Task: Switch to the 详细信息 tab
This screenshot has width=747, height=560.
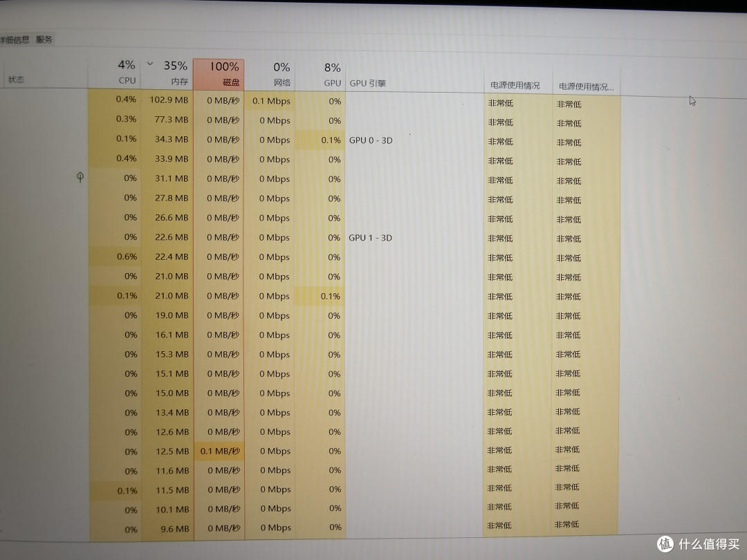Action: [15, 39]
